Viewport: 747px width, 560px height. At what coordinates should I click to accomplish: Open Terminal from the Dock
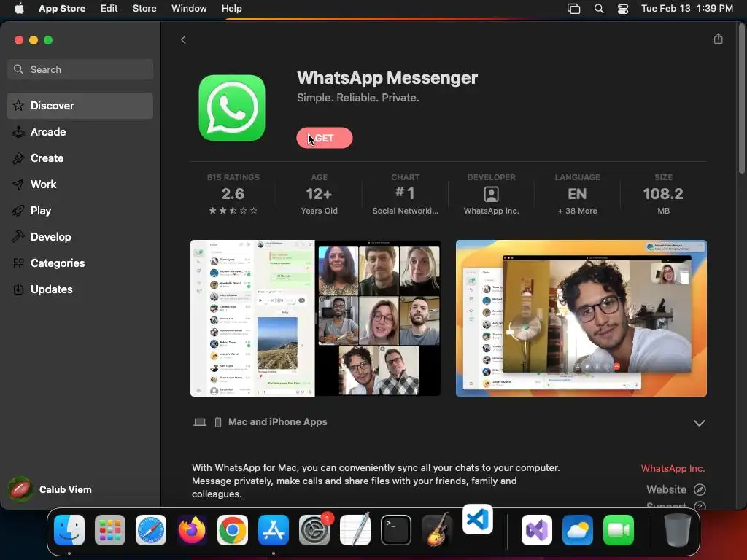pyautogui.click(x=396, y=530)
